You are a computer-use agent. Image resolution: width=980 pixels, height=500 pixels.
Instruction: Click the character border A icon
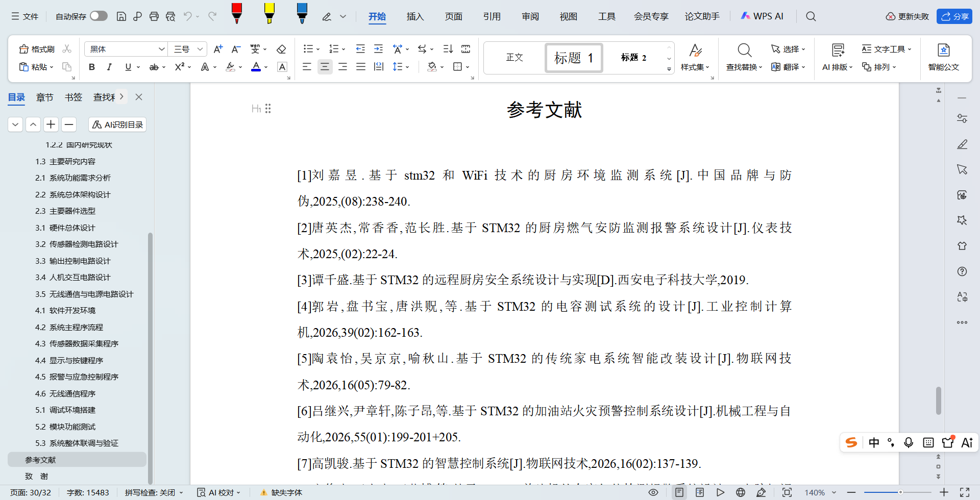[x=282, y=67]
